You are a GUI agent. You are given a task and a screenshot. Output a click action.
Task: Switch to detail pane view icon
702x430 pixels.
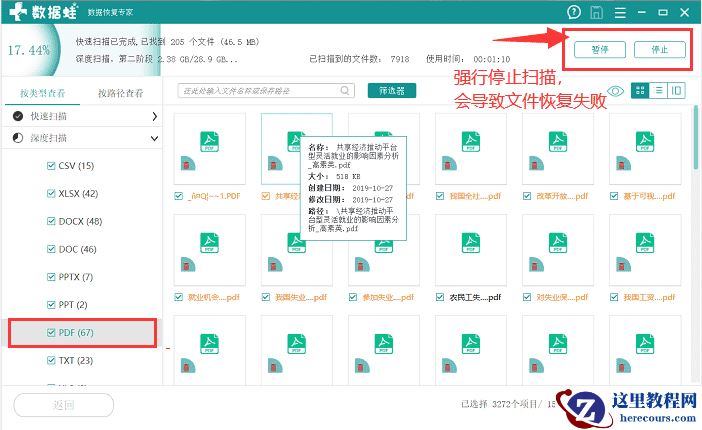coord(676,90)
